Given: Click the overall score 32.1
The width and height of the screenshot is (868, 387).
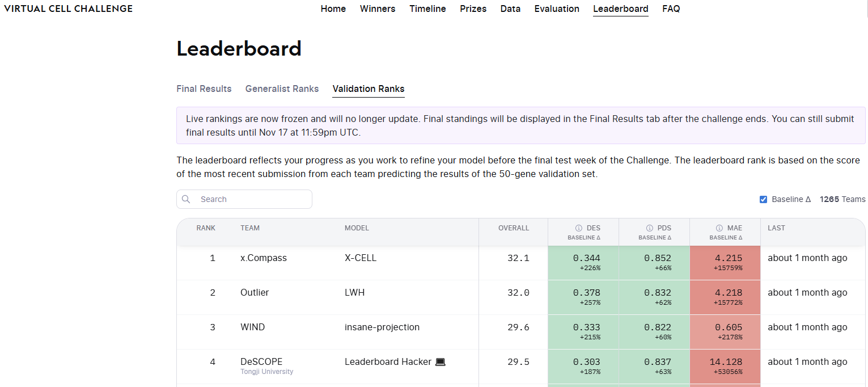Looking at the screenshot, I should point(518,258).
